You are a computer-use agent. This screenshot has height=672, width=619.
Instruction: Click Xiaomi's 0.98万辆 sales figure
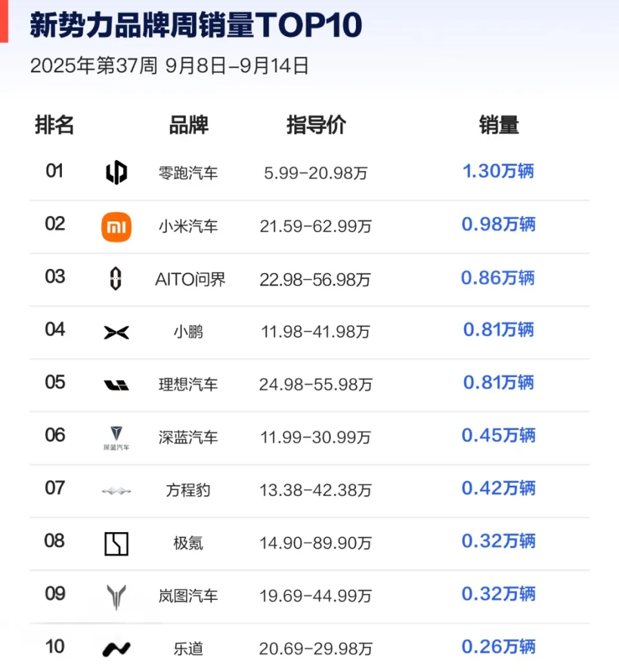point(497,225)
